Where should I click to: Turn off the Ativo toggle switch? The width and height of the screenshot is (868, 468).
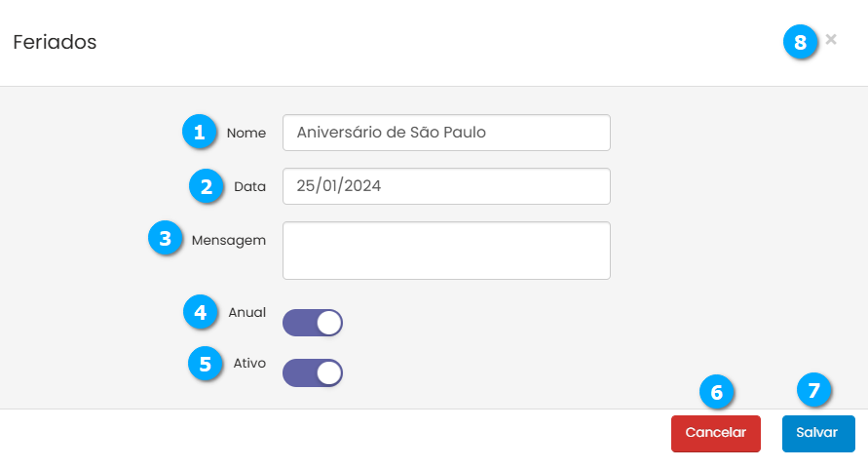[313, 372]
